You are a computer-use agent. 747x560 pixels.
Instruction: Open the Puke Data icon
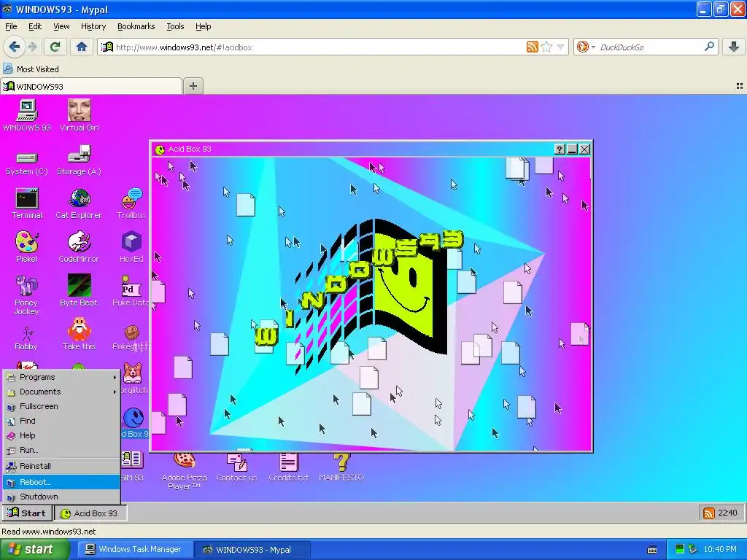coord(131,290)
